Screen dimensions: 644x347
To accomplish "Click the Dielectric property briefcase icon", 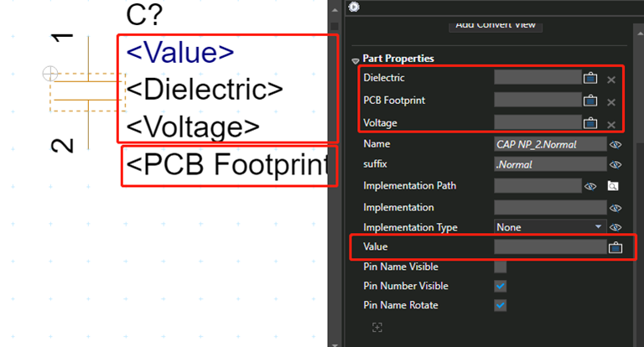I will 590,78.
